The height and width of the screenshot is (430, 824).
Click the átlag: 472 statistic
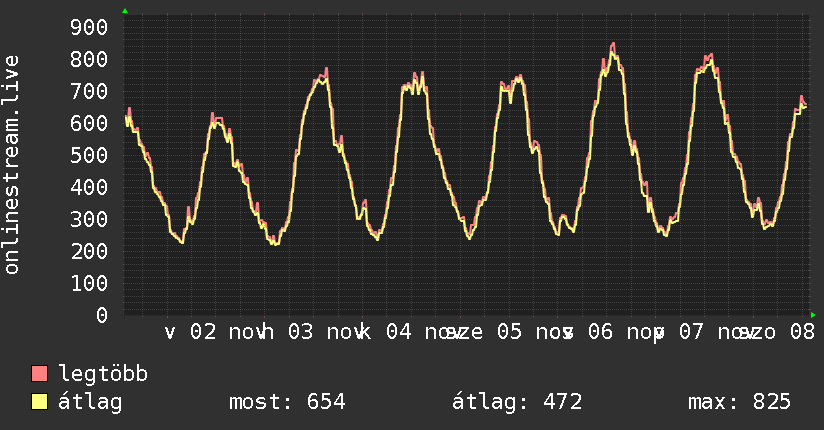[517, 402]
